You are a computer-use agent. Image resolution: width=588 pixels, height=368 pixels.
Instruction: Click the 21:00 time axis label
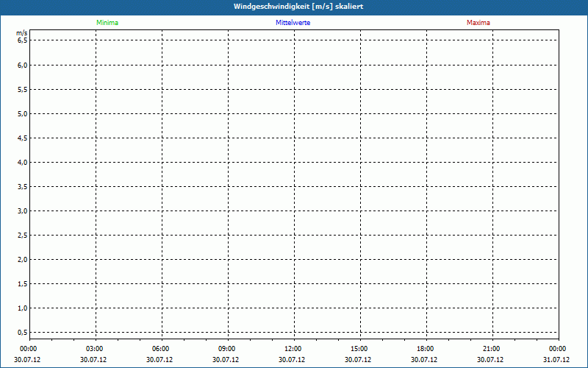pos(491,349)
